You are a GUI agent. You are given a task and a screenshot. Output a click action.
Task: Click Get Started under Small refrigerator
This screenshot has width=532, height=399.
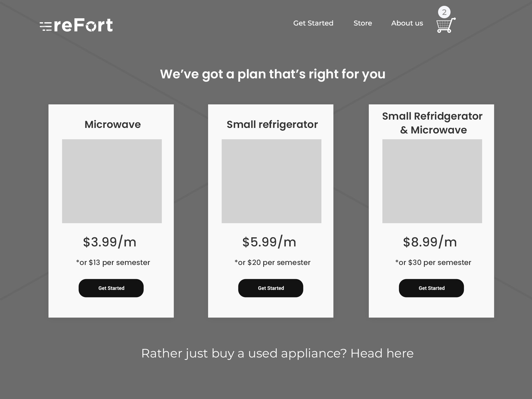point(271,288)
